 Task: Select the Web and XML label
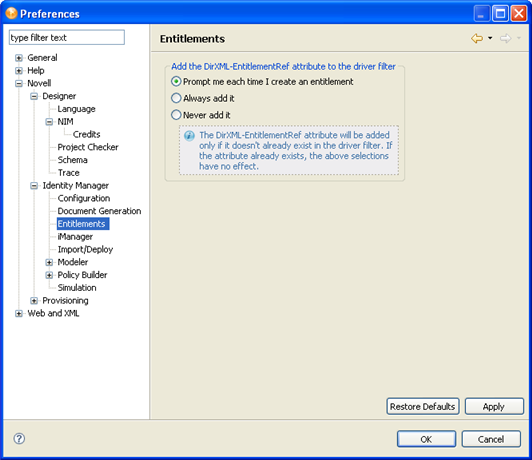pyautogui.click(x=53, y=313)
